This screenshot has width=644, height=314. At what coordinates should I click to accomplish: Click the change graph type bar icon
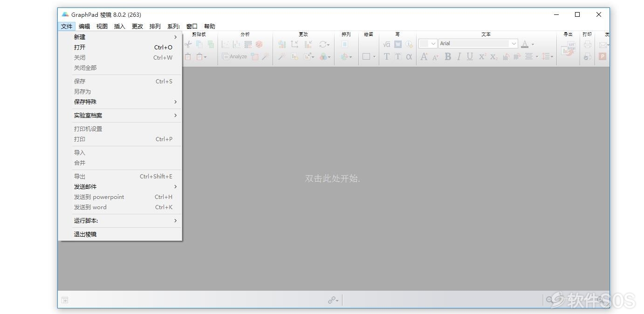pyautogui.click(x=282, y=44)
